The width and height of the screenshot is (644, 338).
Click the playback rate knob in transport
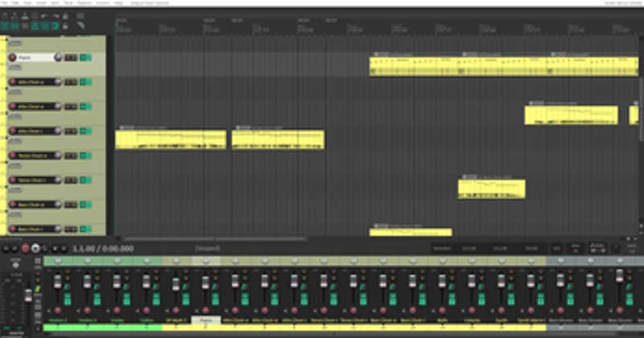[x=615, y=248]
